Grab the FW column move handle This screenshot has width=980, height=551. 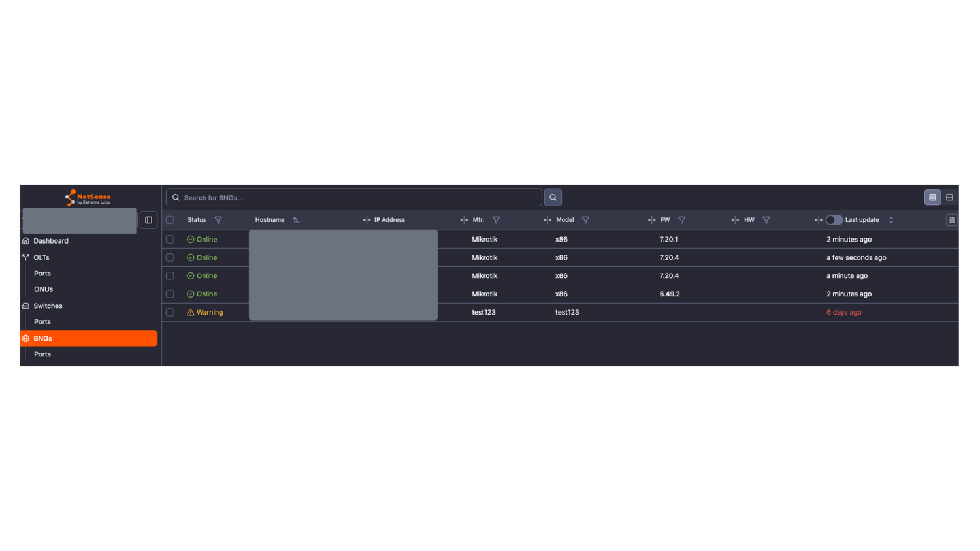point(651,220)
